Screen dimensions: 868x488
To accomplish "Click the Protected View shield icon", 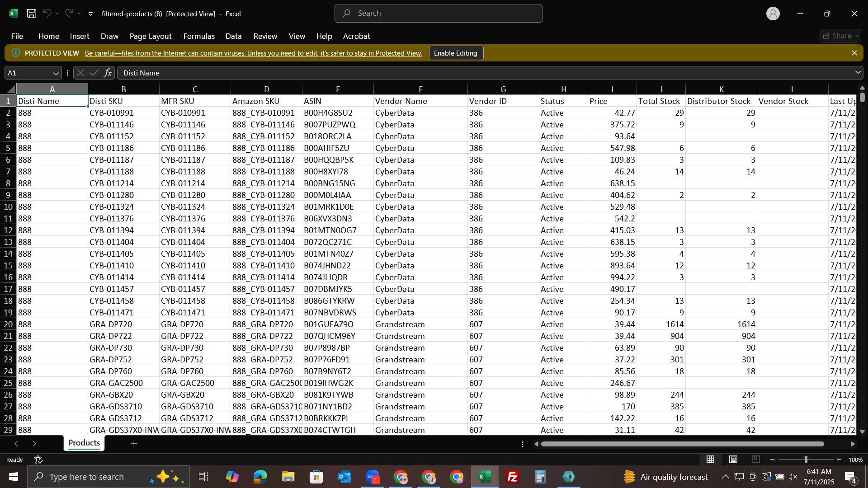I will click(16, 53).
